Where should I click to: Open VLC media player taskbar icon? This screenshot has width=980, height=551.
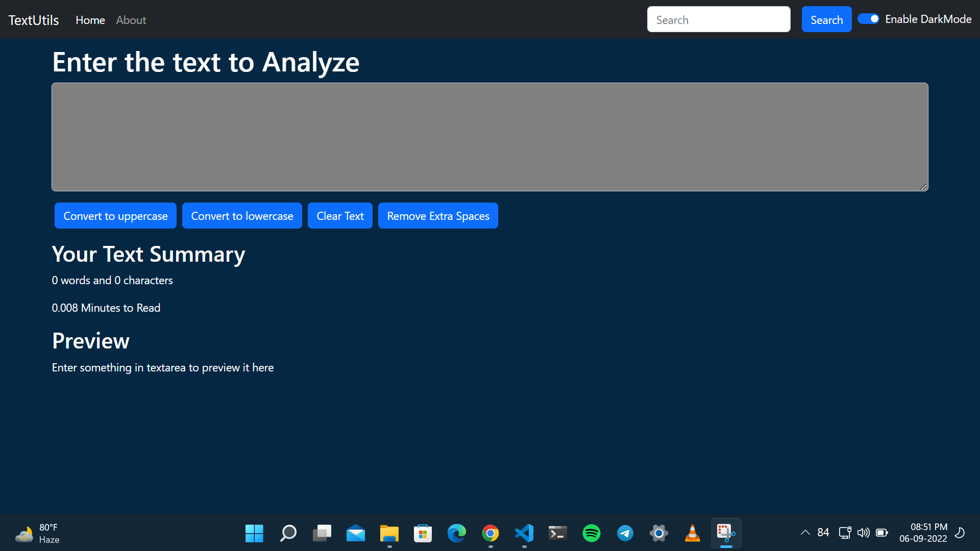(692, 533)
